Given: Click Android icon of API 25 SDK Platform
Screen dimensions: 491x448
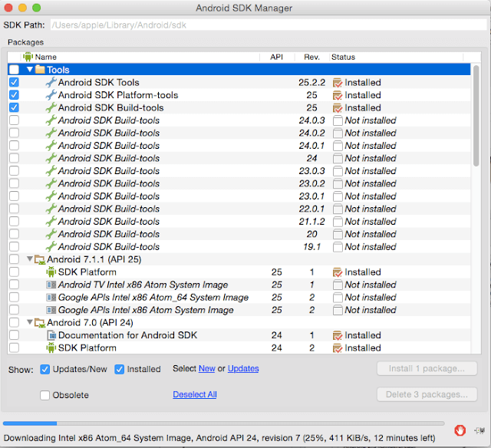Looking at the screenshot, I should (x=51, y=272).
